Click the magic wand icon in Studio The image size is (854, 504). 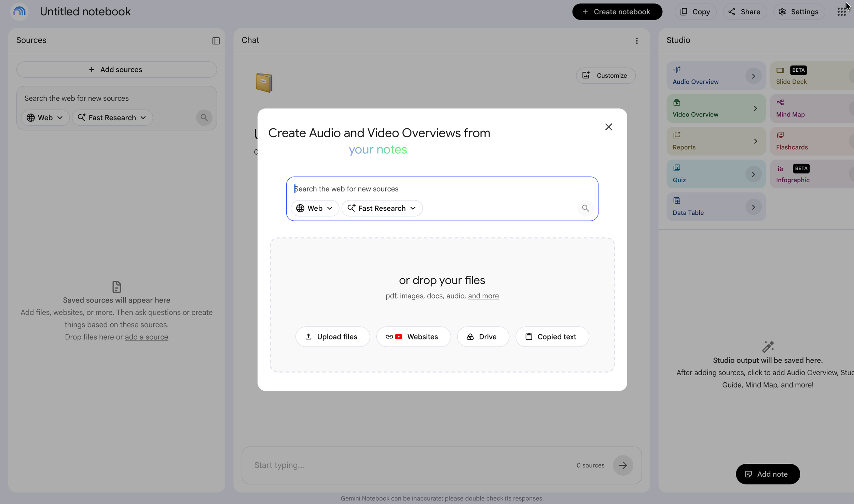[768, 347]
